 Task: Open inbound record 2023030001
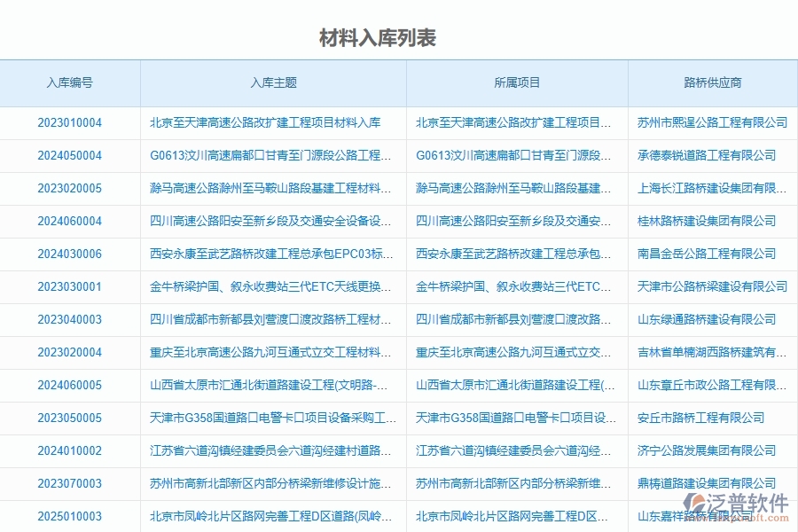[72, 286]
